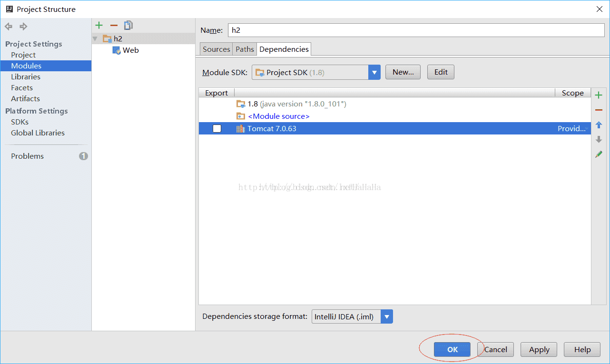Click the IntelliJ logo in title bar
This screenshot has width=610, height=364.
[x=9, y=9]
